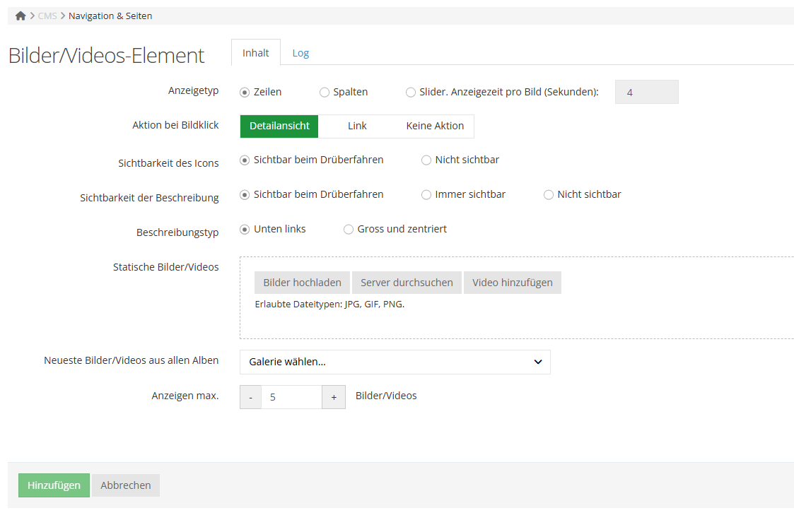Open Navigation & Seiten breadcrumb

pos(110,16)
